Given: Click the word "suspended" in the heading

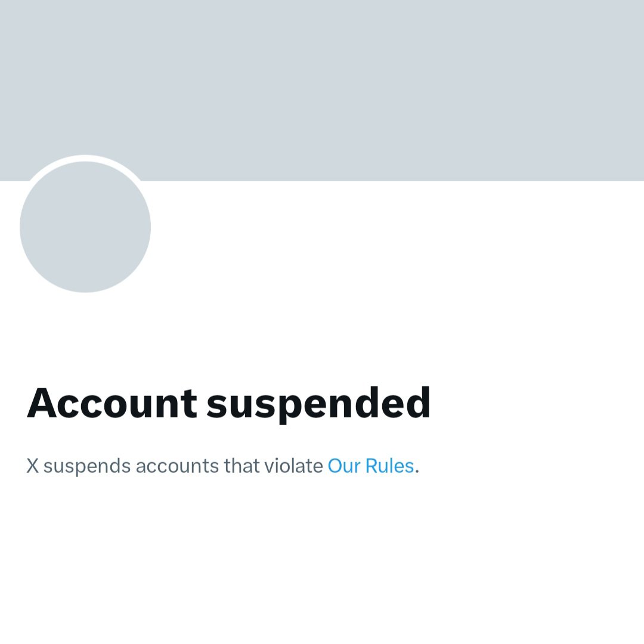Looking at the screenshot, I should coord(318,405).
